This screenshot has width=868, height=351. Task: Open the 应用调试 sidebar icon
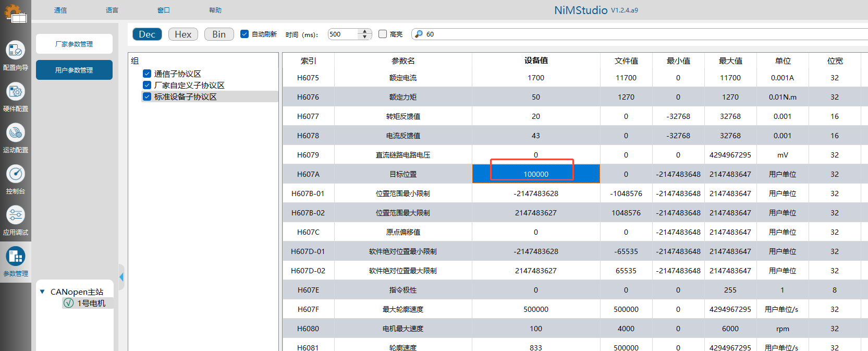click(16, 215)
